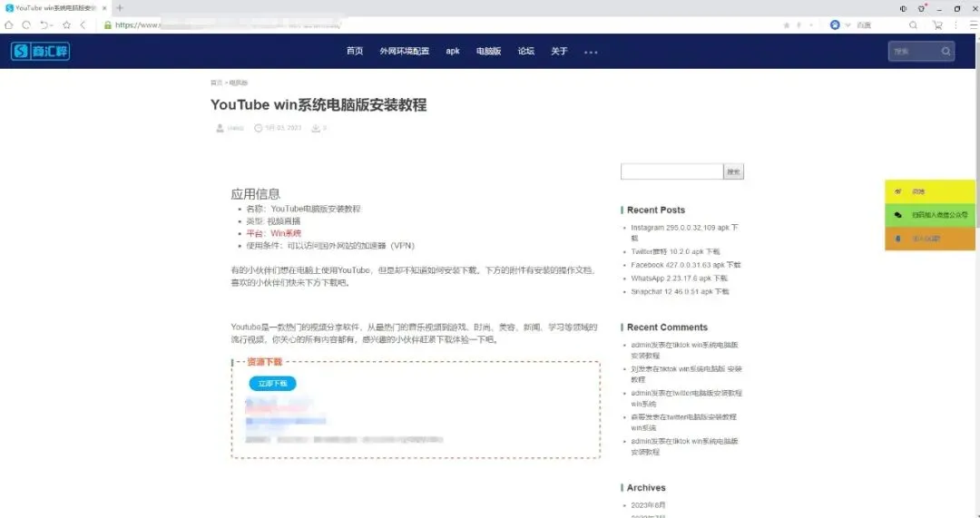Click the WeChat icon in green button
The height and width of the screenshot is (518, 980).
click(898, 215)
